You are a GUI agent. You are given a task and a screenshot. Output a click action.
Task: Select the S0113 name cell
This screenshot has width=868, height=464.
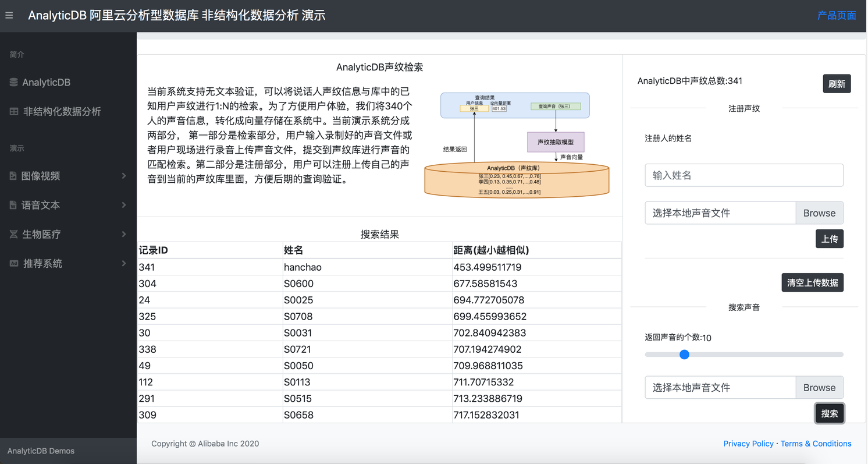[x=367, y=382]
